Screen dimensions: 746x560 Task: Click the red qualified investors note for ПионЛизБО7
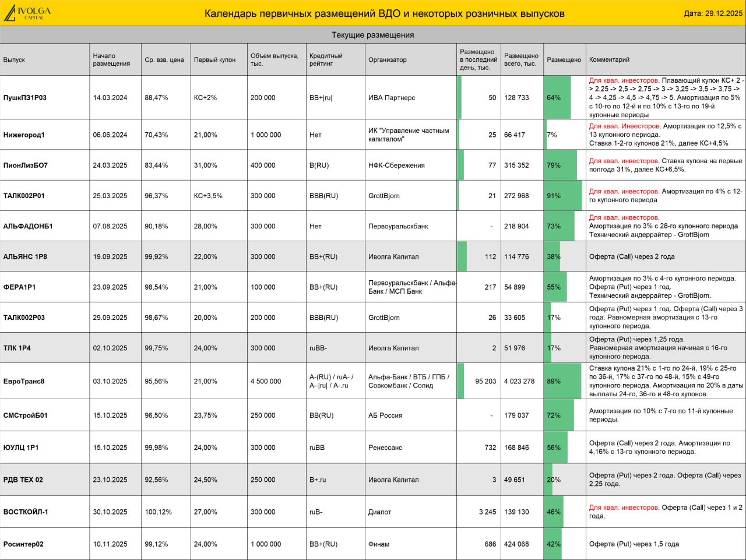(x=624, y=161)
